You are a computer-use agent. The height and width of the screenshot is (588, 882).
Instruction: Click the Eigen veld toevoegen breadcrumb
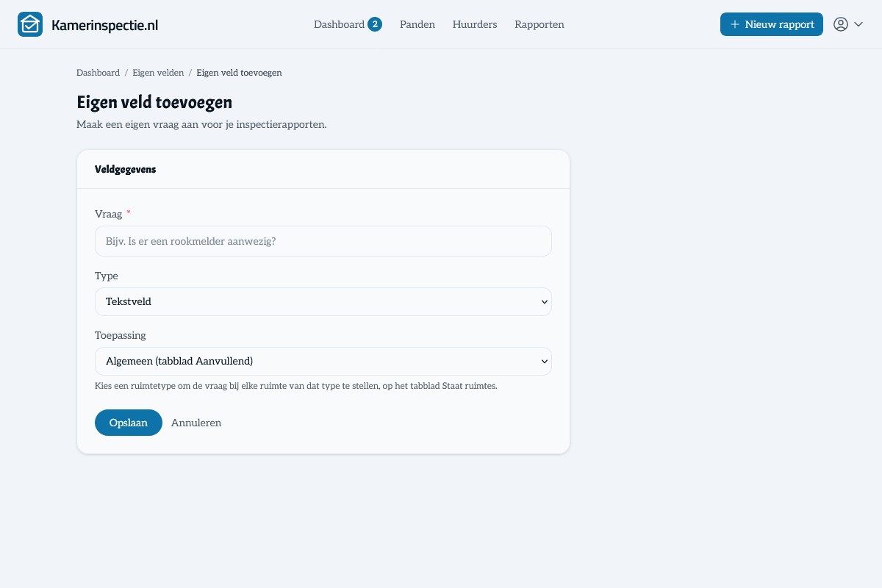(239, 73)
